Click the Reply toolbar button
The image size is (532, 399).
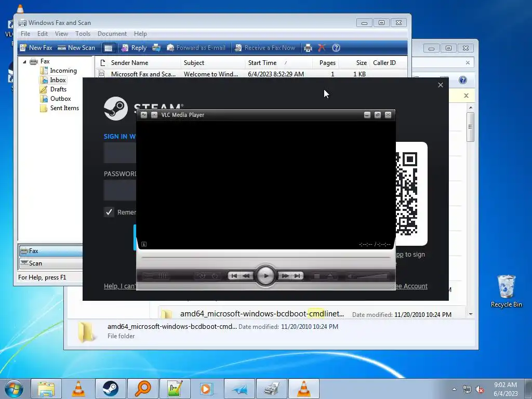(134, 48)
